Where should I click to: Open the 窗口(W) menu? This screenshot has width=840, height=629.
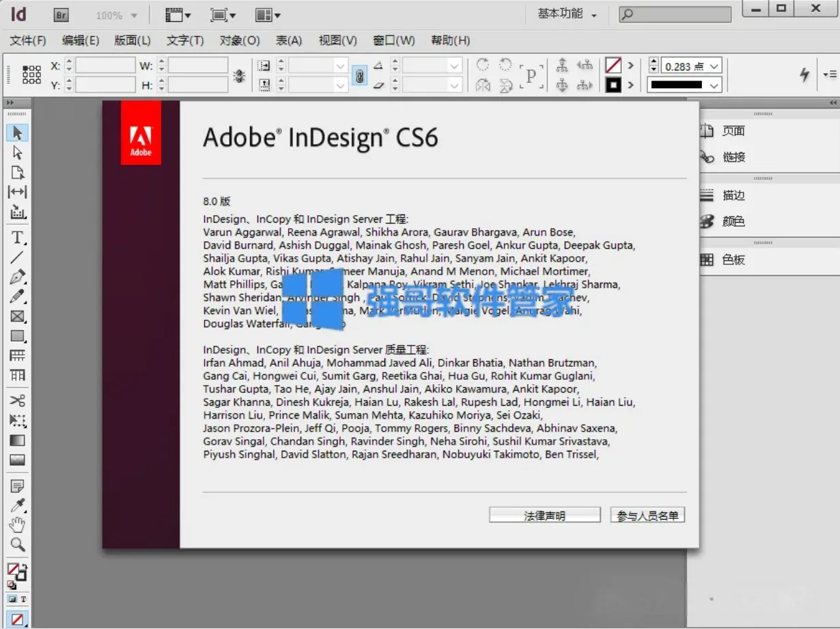tap(394, 40)
